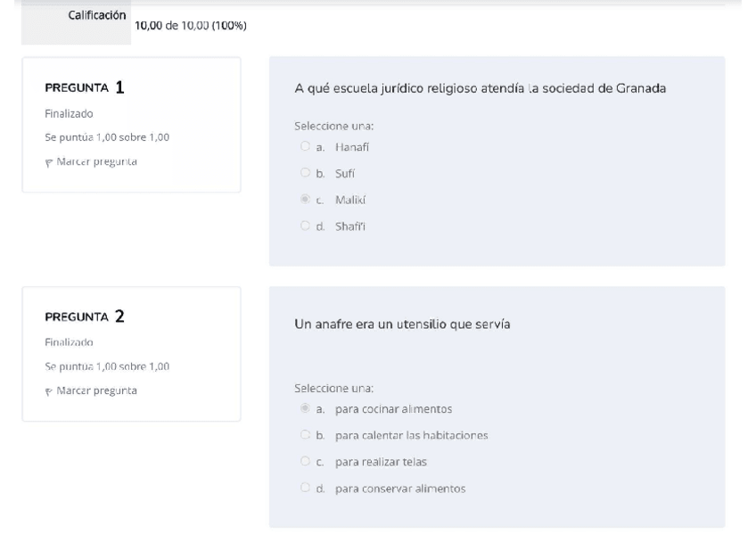756x534 pixels.
Task: Select radio "para cocinar alimentos"
Action: coord(306,409)
